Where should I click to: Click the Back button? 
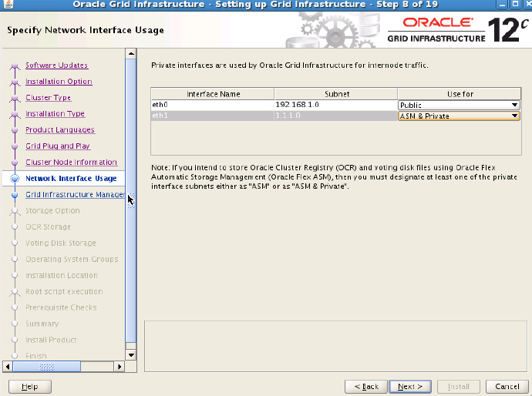(x=366, y=387)
